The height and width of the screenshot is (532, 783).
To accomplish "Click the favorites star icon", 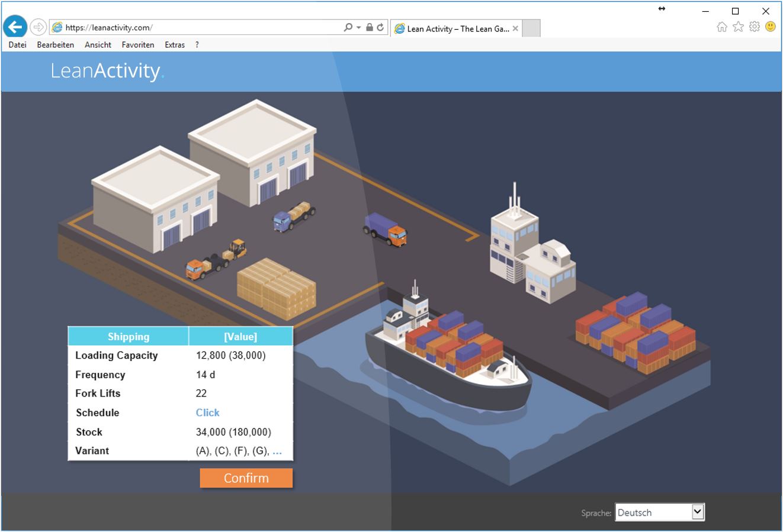I will tap(738, 27).
